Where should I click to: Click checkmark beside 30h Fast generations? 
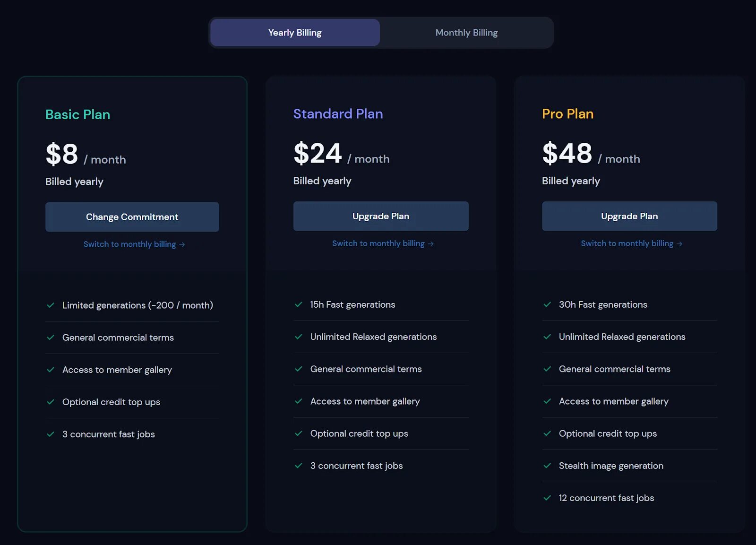pyautogui.click(x=547, y=304)
